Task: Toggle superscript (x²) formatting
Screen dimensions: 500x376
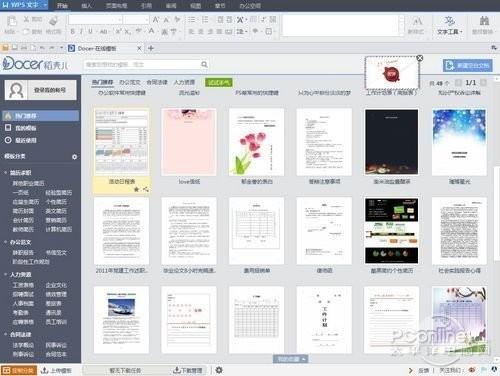Action: (x=119, y=31)
